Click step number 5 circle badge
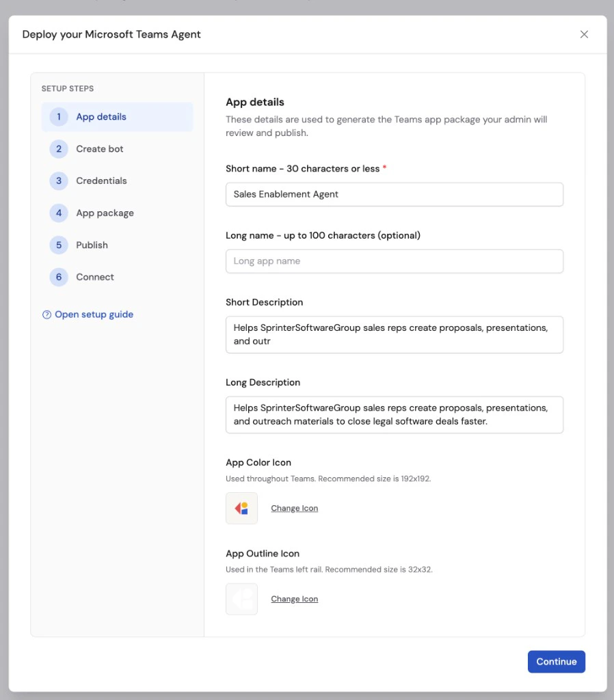 click(x=59, y=245)
